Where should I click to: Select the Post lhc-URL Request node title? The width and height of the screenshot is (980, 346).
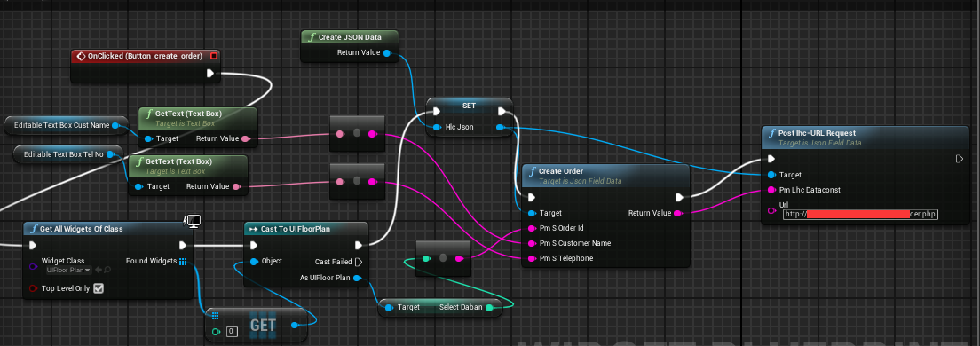pyautogui.click(x=817, y=133)
